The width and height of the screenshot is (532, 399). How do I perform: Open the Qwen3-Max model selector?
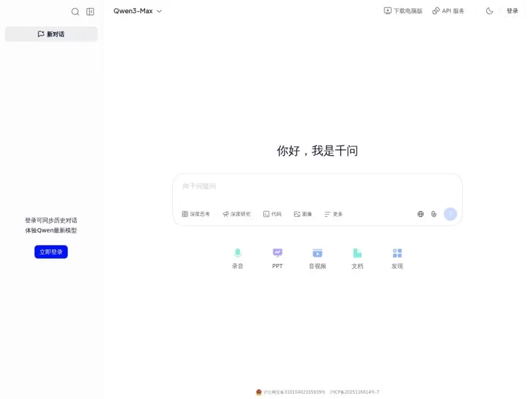click(135, 11)
